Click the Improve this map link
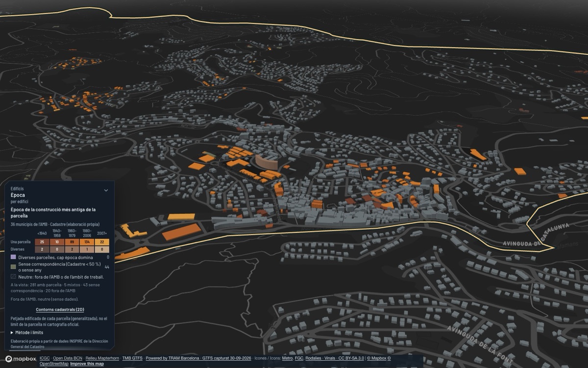The width and height of the screenshot is (588, 368). pos(87,364)
